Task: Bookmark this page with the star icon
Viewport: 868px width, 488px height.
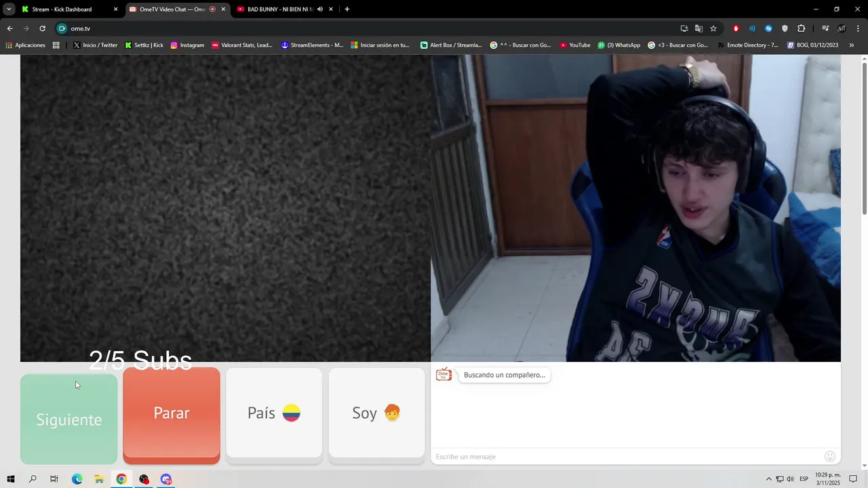Action: tap(713, 28)
